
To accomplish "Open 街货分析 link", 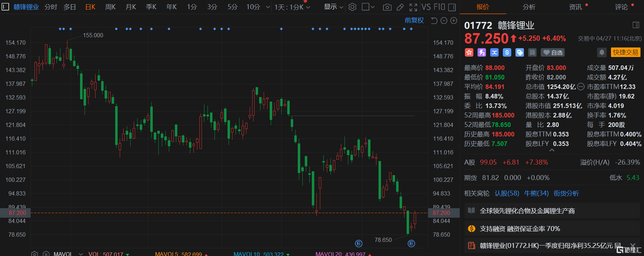I will click(x=566, y=193).
